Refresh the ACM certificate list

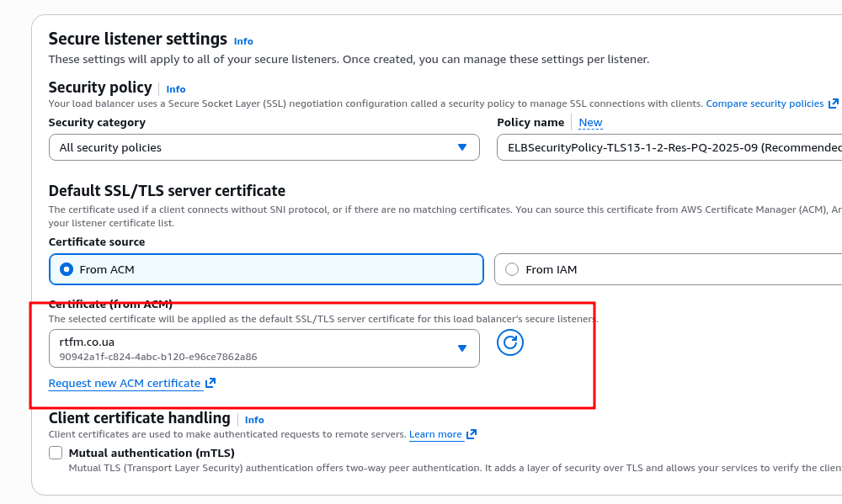click(510, 342)
